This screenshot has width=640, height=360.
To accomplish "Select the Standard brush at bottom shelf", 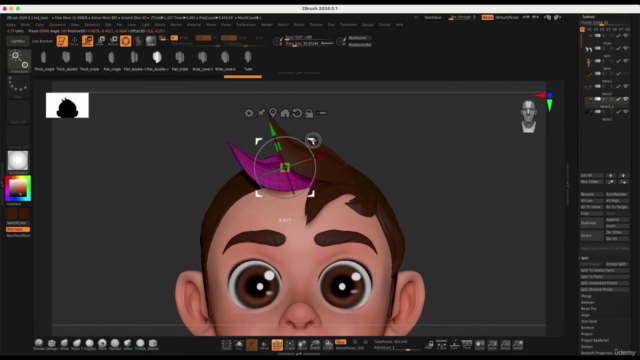I will coord(39,344).
